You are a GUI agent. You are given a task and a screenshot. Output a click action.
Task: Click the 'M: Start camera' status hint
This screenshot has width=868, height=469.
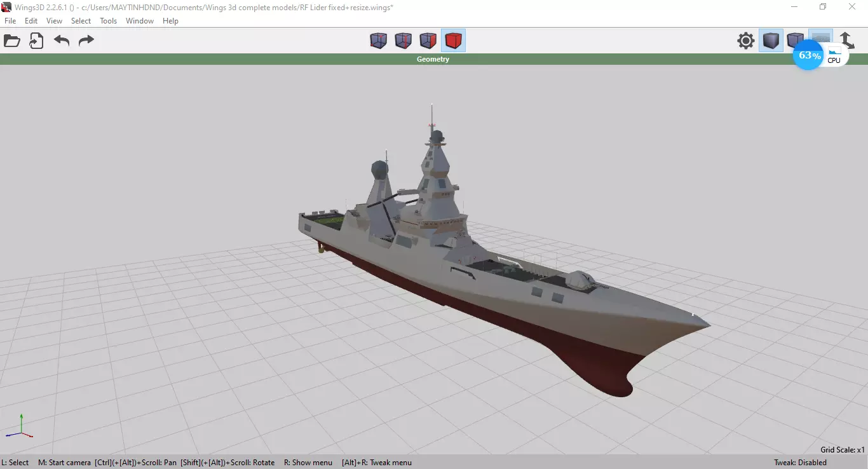64,463
